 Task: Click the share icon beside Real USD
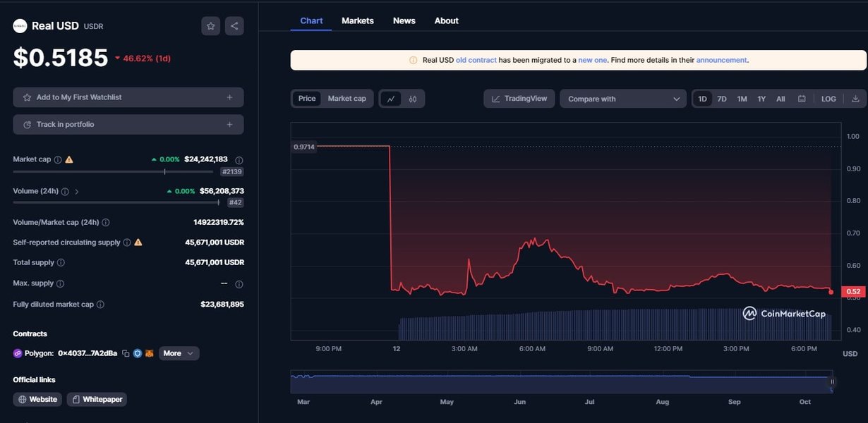tap(234, 26)
